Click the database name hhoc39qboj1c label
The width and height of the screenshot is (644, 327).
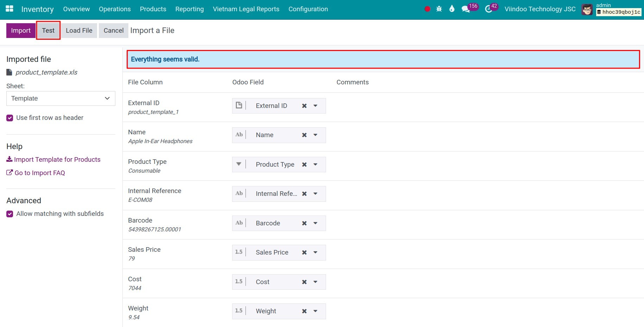click(x=619, y=12)
